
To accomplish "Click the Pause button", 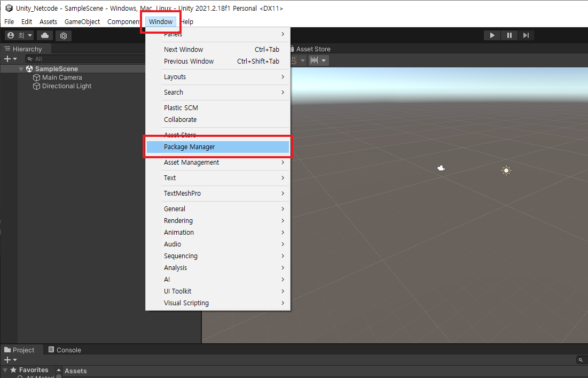I will pos(509,35).
